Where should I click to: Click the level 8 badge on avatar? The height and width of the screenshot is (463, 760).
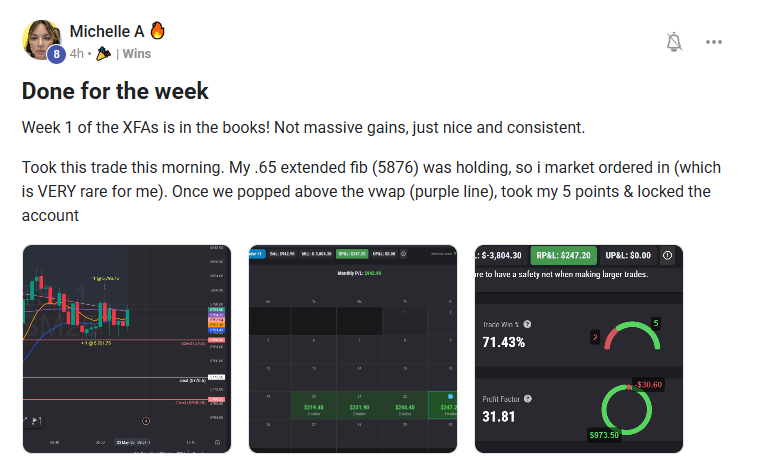pyautogui.click(x=56, y=54)
